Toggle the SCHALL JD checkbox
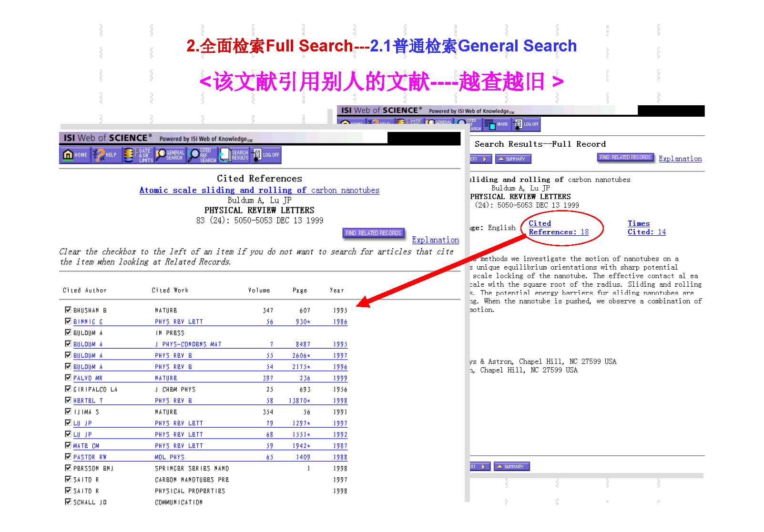 click(68, 502)
